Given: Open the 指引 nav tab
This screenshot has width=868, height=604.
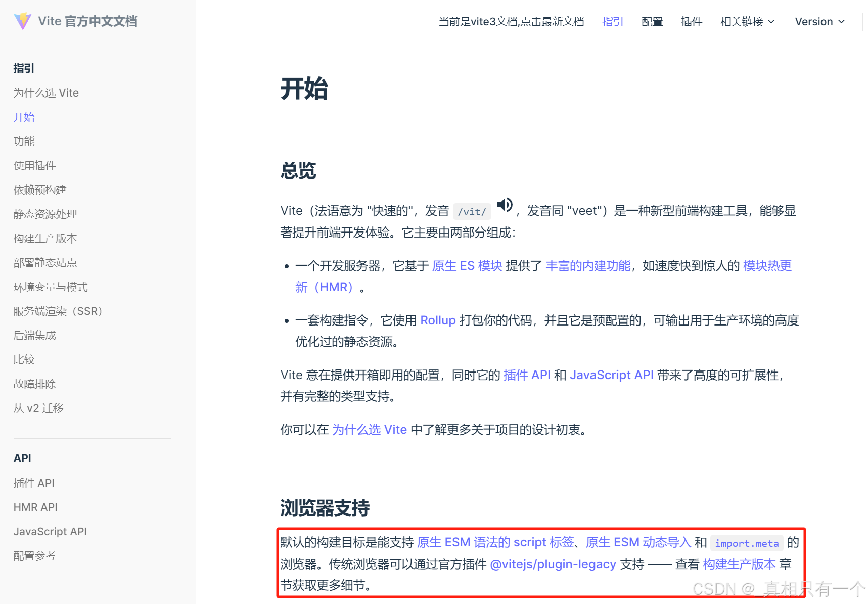Looking at the screenshot, I should point(613,22).
